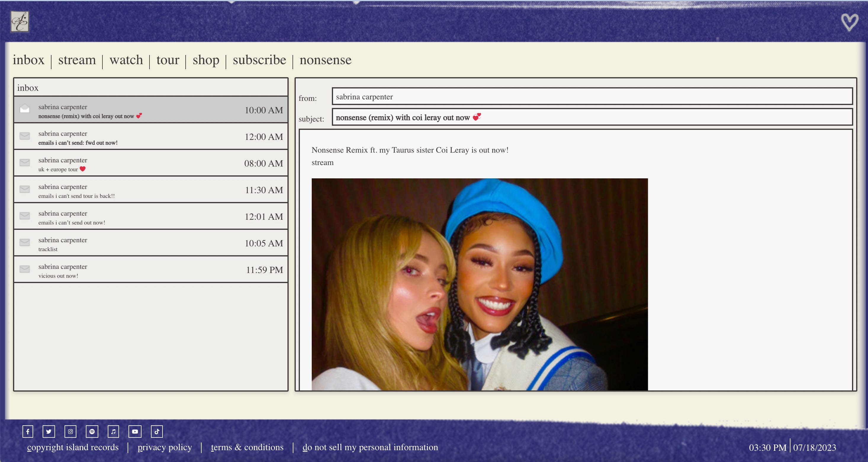Click envelope icon of vicious out now email
Image resolution: width=868 pixels, height=462 pixels.
(25, 269)
